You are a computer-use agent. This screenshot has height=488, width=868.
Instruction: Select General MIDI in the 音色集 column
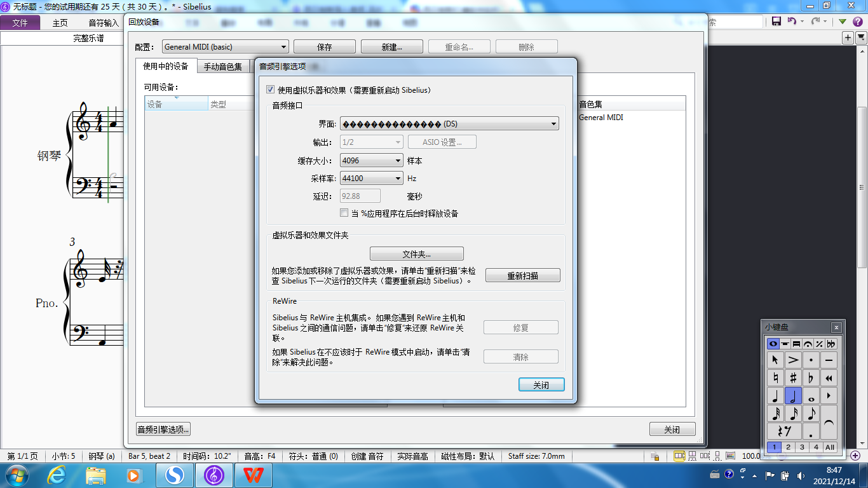point(601,118)
